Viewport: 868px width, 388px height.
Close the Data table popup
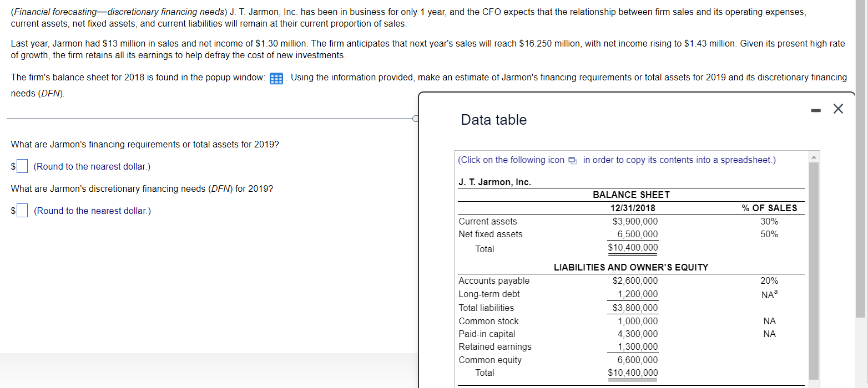point(838,109)
